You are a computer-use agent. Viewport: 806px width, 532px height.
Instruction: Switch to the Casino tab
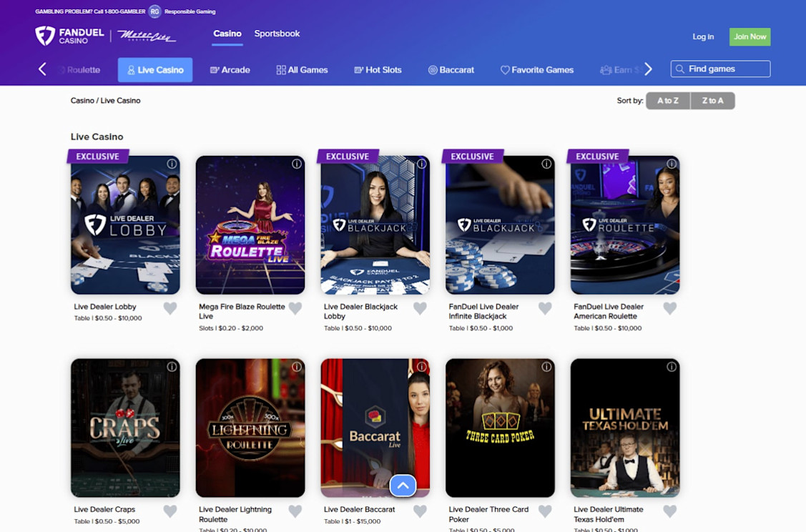(x=227, y=34)
